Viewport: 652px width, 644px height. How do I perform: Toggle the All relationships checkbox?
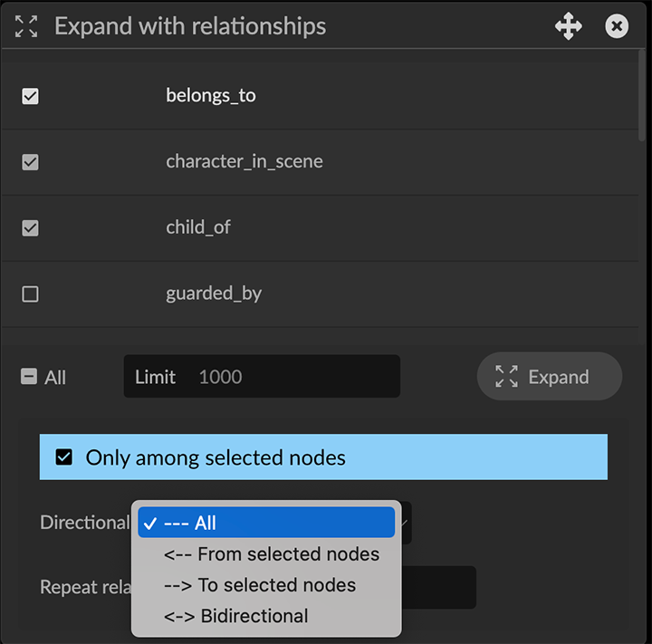point(29,377)
